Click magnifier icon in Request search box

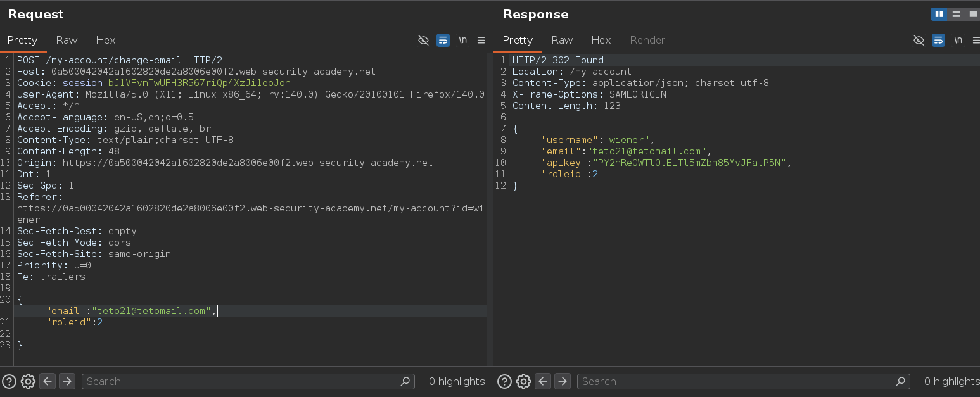[x=405, y=381]
